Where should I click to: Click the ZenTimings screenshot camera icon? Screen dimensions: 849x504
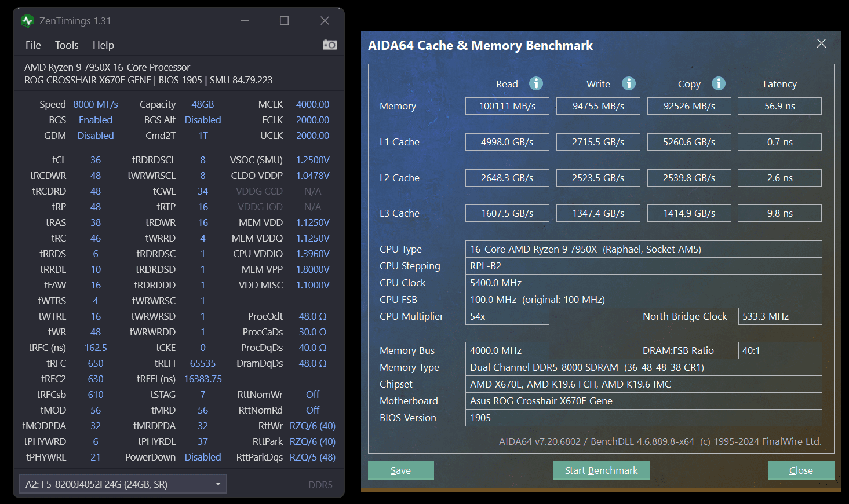click(330, 45)
